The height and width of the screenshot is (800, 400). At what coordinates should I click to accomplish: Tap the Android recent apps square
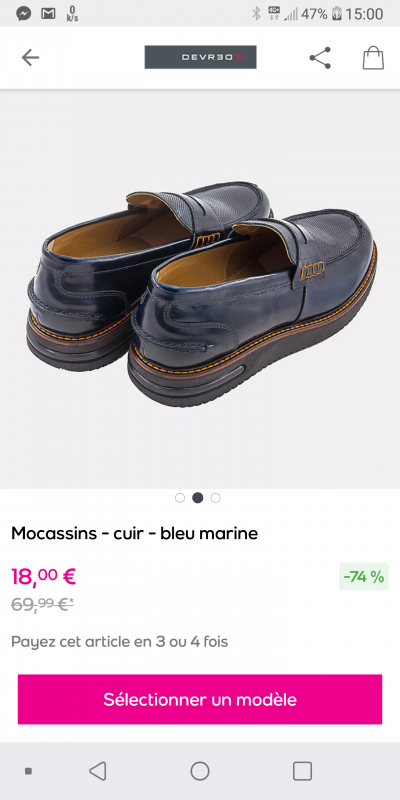point(302,771)
